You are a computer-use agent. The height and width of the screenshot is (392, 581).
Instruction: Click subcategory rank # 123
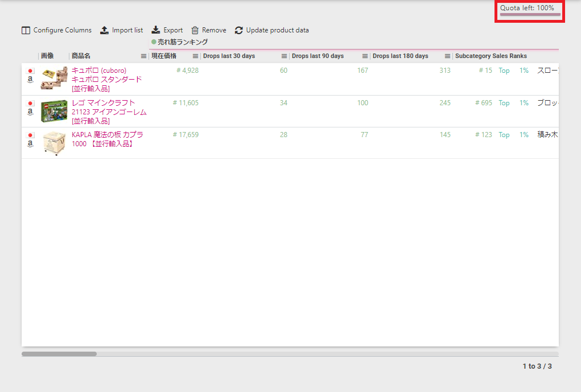484,135
